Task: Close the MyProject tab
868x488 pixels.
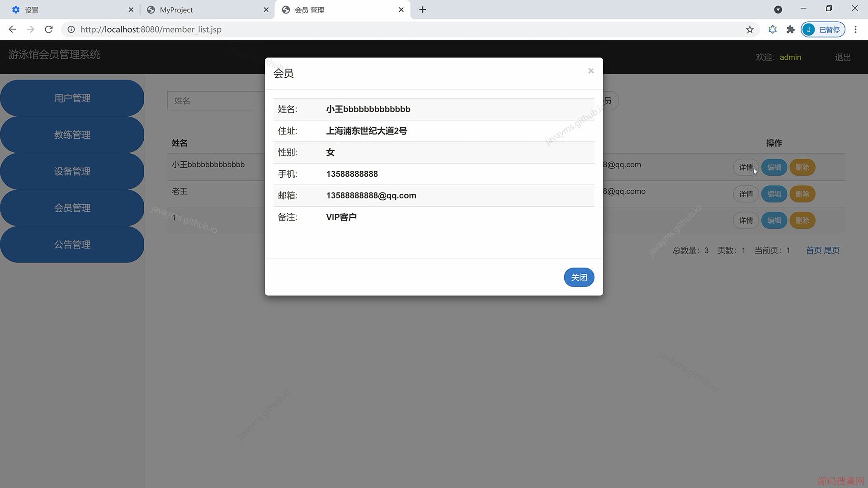Action: coord(266,10)
